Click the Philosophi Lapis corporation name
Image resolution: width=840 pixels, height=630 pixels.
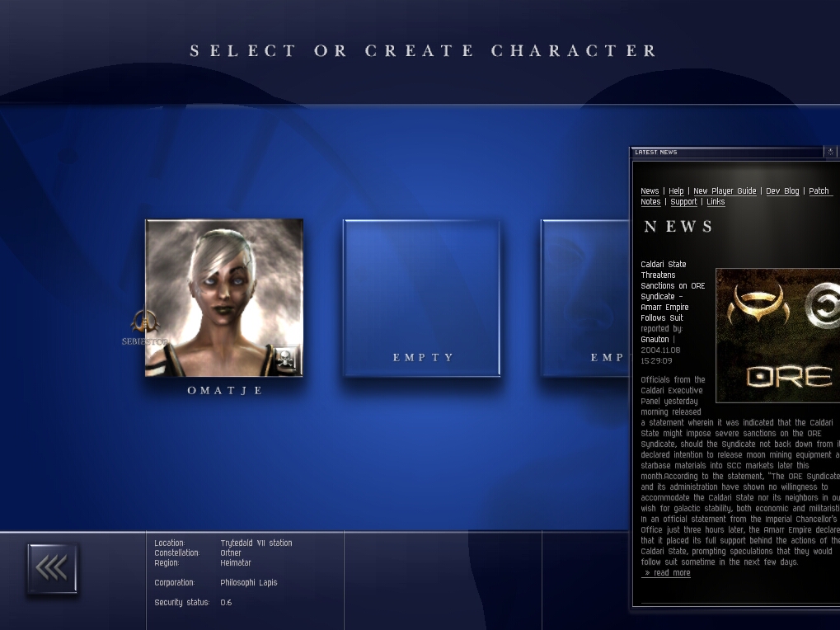click(x=249, y=583)
